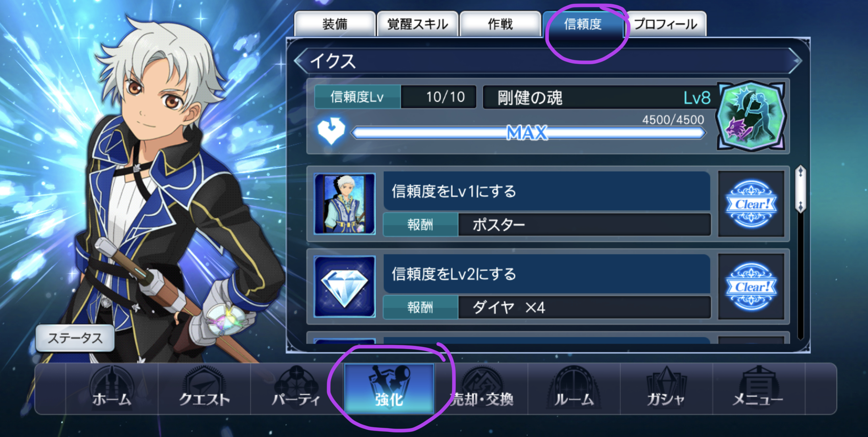The height and width of the screenshot is (437, 868).
Task: Select the 強化 navigation icon
Action: [x=389, y=389]
